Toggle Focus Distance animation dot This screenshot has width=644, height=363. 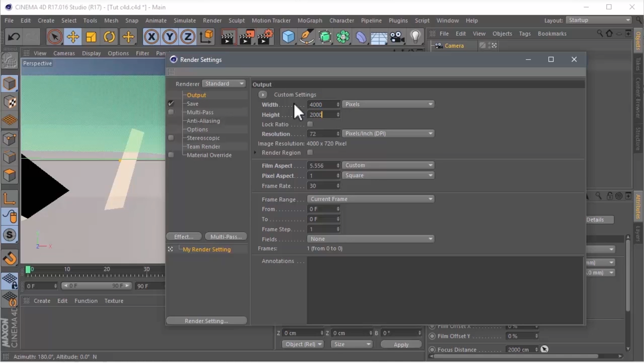[432, 350]
